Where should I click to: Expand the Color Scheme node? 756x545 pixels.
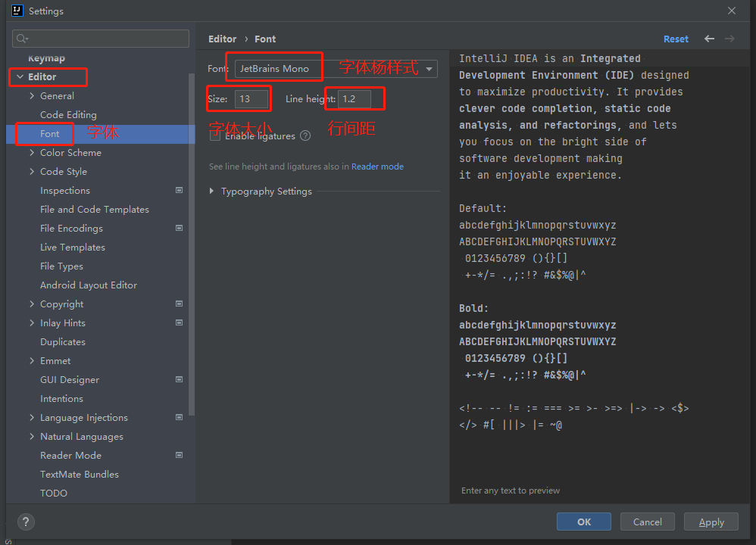point(32,152)
